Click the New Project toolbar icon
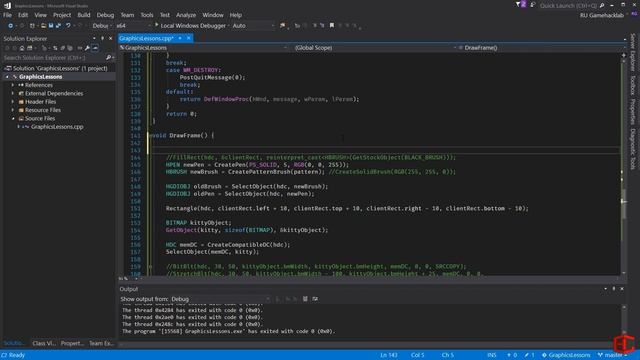640x360 pixels. 32,26
